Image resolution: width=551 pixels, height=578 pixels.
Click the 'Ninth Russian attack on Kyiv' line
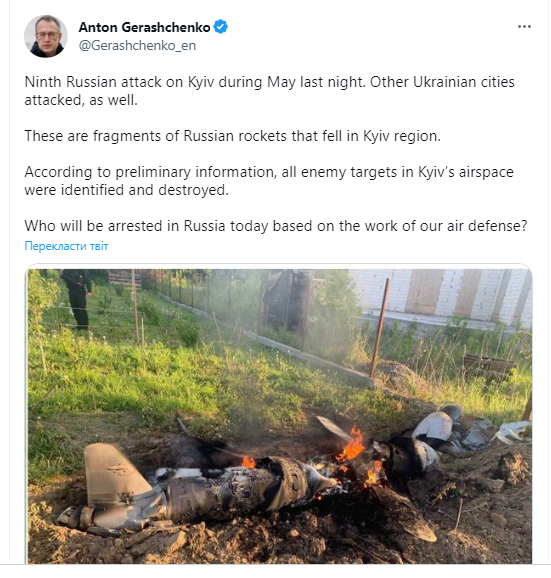[x=269, y=82]
